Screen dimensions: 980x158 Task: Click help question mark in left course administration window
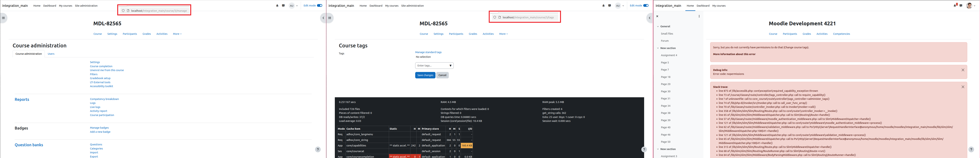click(318, 149)
